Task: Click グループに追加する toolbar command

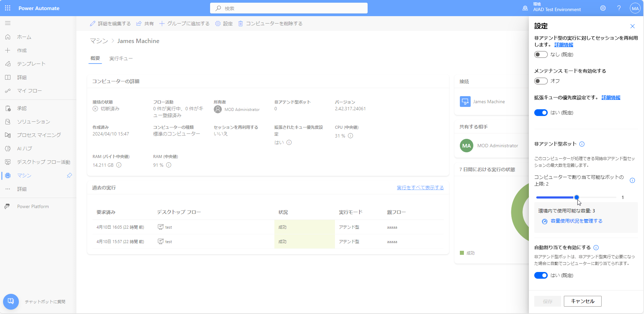Action: point(184,24)
